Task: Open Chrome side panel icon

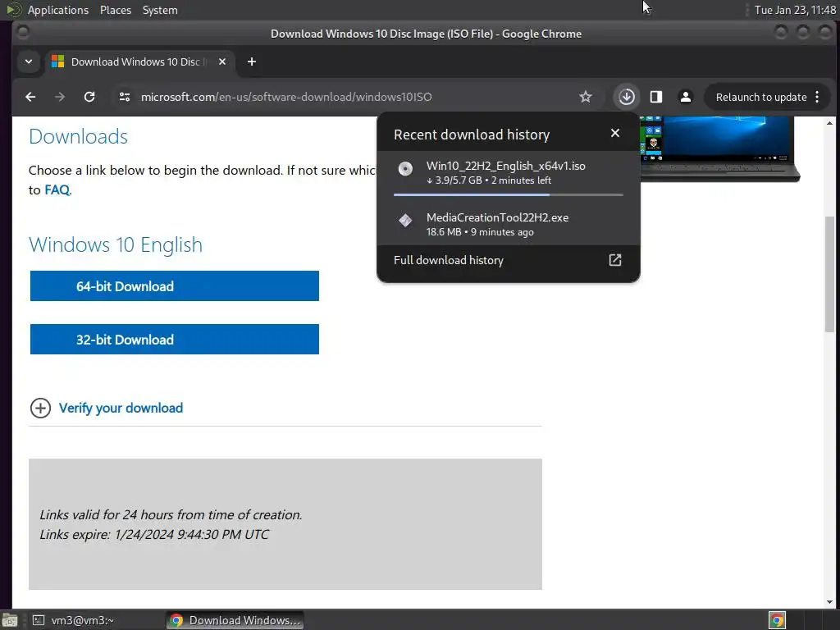Action: coord(655,97)
